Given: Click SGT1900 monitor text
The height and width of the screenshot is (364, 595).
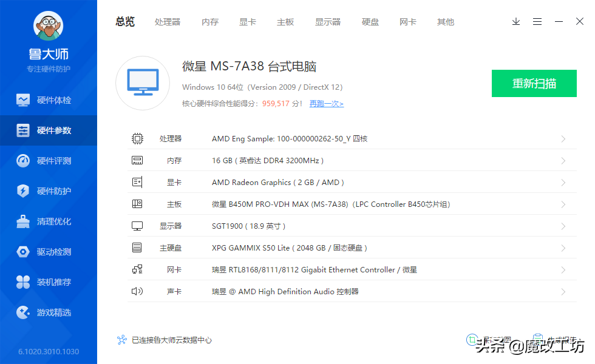Looking at the screenshot, I should (x=248, y=226).
